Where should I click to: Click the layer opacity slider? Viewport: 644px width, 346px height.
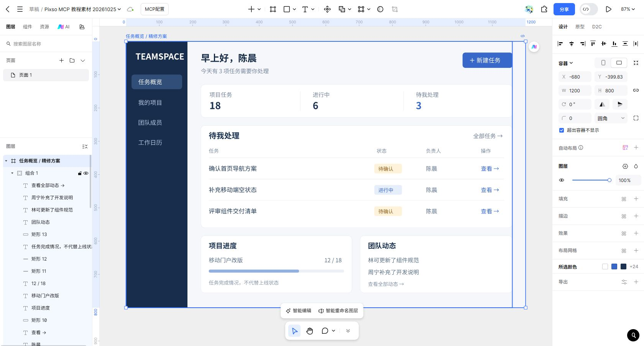591,180
